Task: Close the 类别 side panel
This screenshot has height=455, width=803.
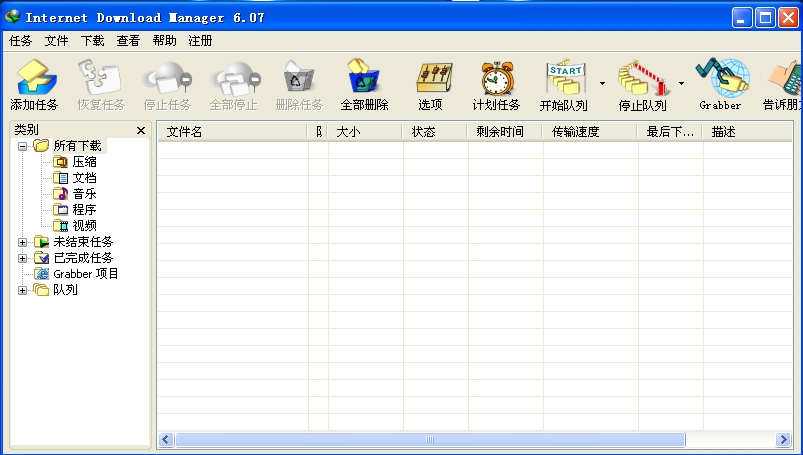Action: (x=140, y=131)
